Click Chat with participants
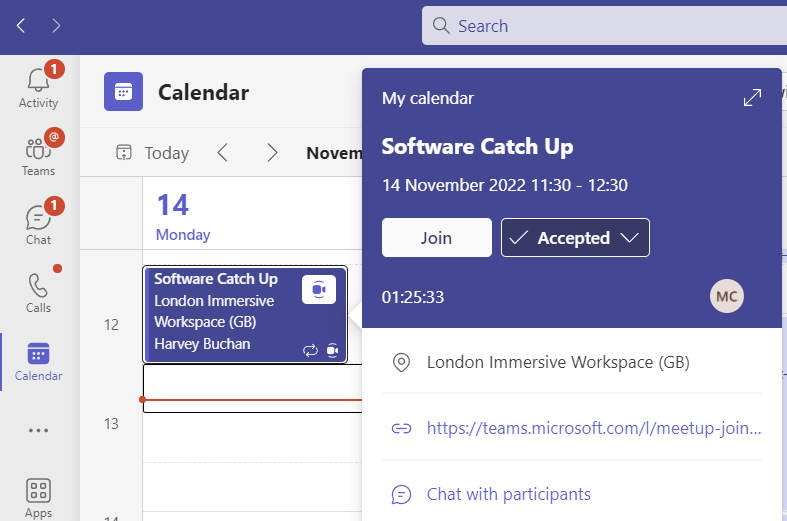Screen dimensions: 787x521 pyautogui.click(x=508, y=494)
